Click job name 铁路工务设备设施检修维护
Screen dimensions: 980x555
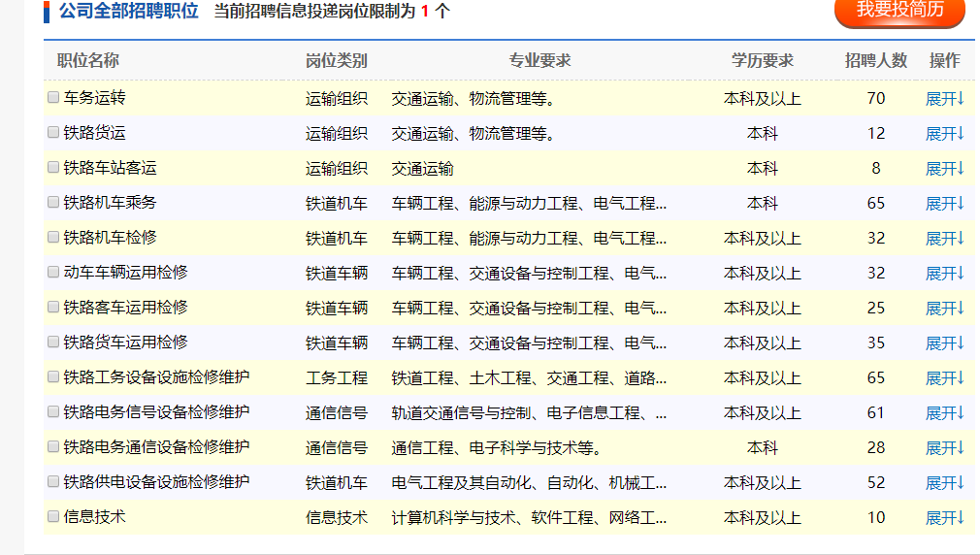click(x=156, y=377)
